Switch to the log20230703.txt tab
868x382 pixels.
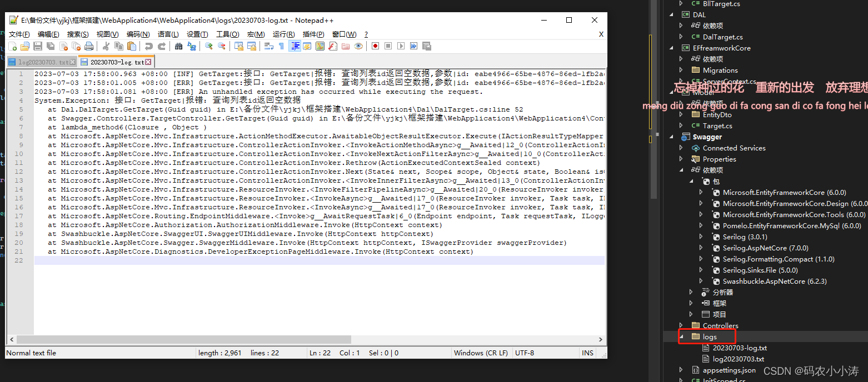click(42, 62)
